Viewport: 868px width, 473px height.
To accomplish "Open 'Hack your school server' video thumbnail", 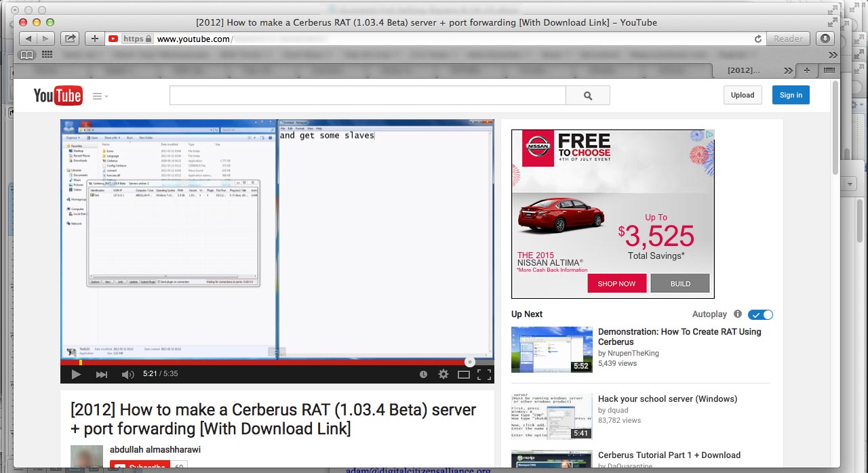I will coord(551,417).
